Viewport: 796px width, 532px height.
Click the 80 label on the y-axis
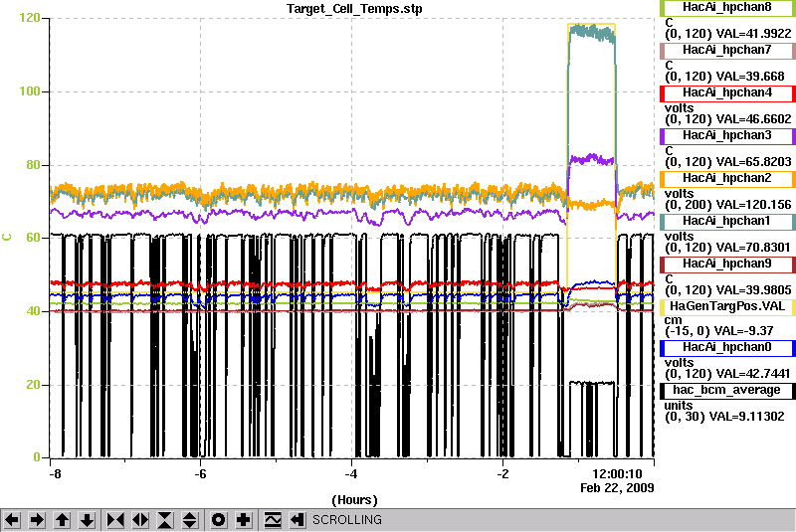click(x=33, y=165)
